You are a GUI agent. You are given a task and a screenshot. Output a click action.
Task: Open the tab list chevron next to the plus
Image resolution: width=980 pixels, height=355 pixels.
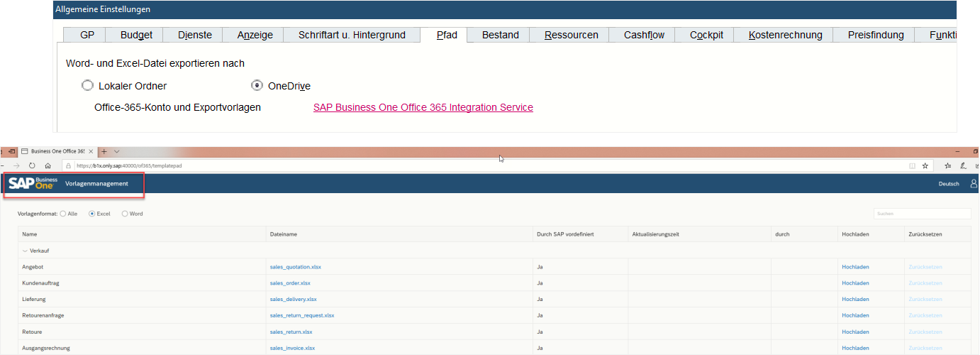117,151
